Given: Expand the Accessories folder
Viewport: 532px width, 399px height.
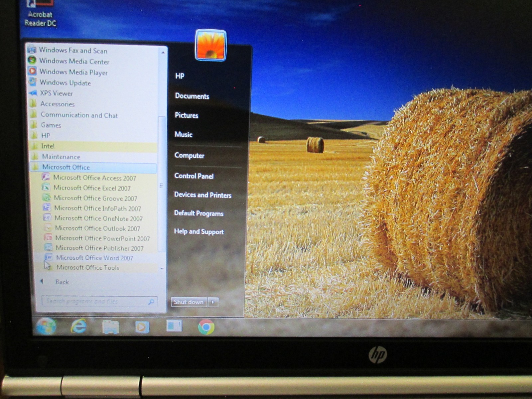Looking at the screenshot, I should coord(52,104).
